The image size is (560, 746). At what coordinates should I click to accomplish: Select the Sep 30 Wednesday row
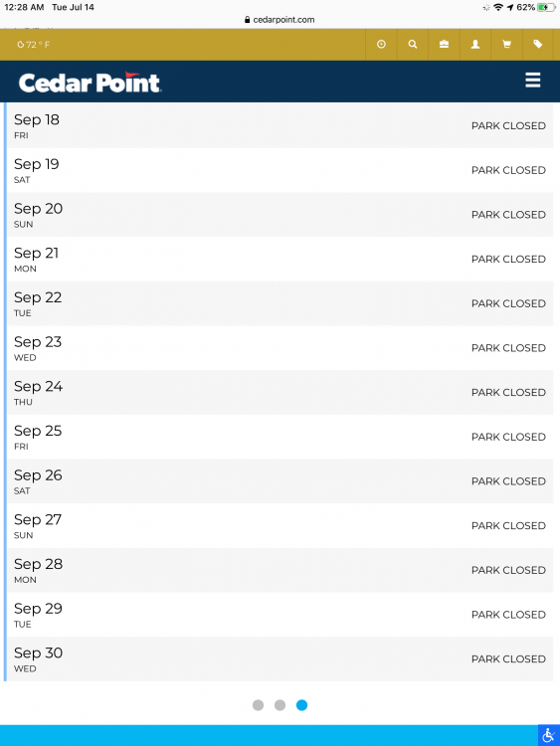(280, 658)
